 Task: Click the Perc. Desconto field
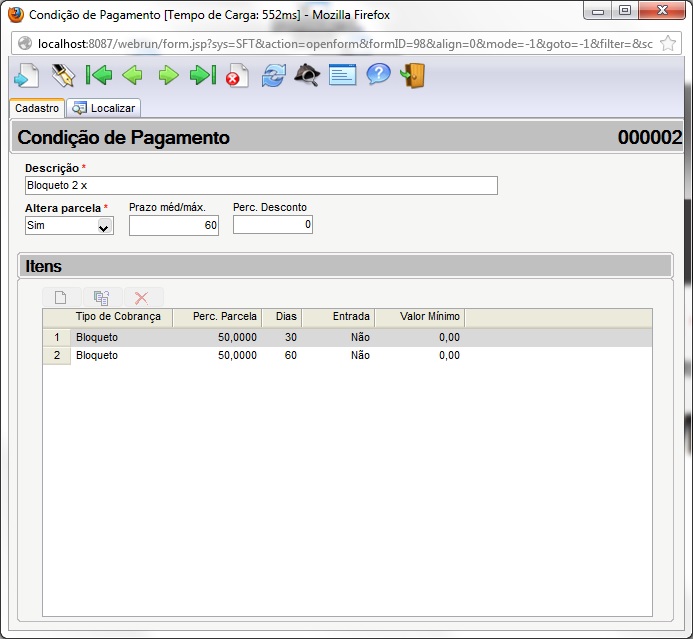point(273,225)
